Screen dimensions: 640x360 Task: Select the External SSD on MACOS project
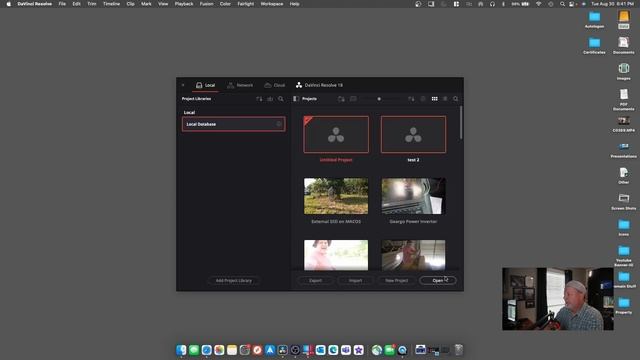(336, 196)
